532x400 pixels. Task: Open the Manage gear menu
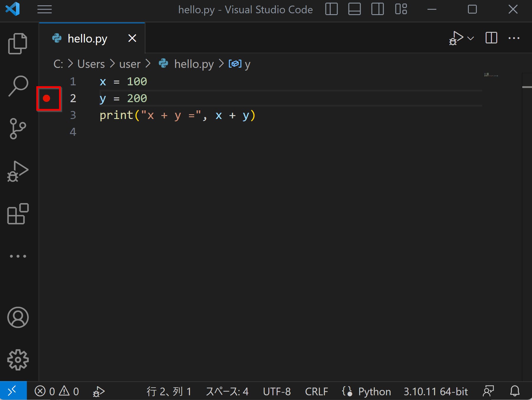[x=18, y=360]
